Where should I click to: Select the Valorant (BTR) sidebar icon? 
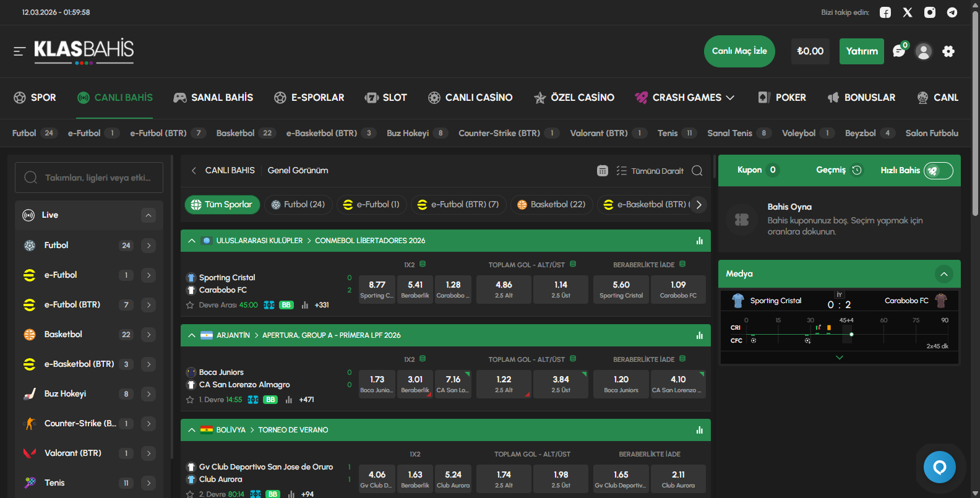(x=30, y=453)
